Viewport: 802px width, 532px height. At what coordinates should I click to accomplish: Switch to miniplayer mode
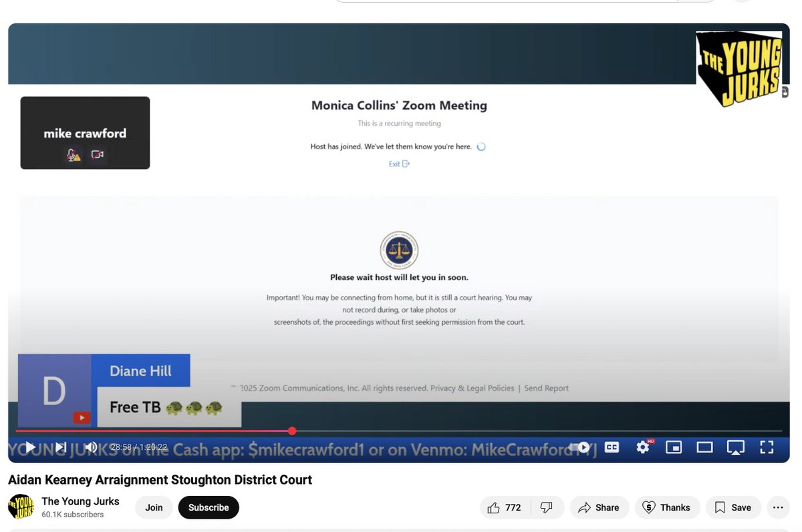(674, 448)
